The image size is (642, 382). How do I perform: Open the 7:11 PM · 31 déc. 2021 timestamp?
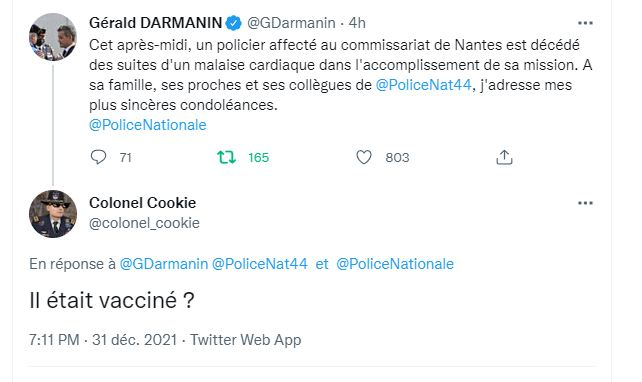(103, 340)
